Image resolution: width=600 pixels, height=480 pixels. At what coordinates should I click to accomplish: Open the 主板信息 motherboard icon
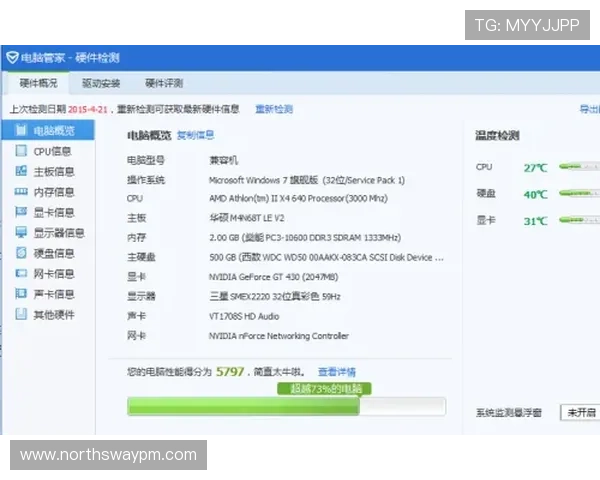[x=21, y=171]
